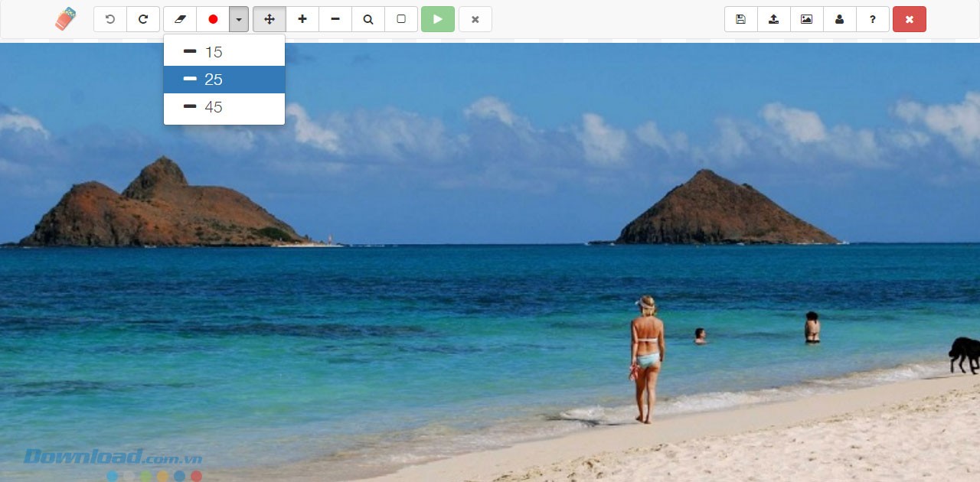This screenshot has height=482, width=980.
Task: Select the eraser tool
Action: coord(180,19)
